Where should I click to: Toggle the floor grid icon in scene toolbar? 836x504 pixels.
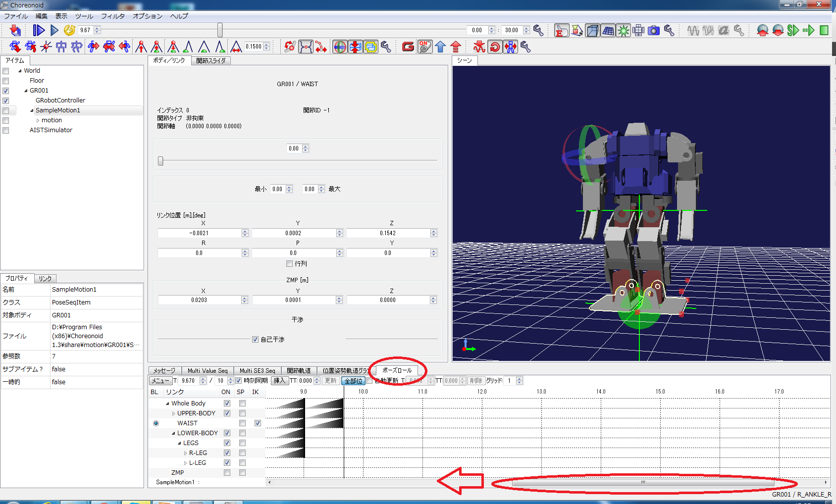click(x=608, y=31)
